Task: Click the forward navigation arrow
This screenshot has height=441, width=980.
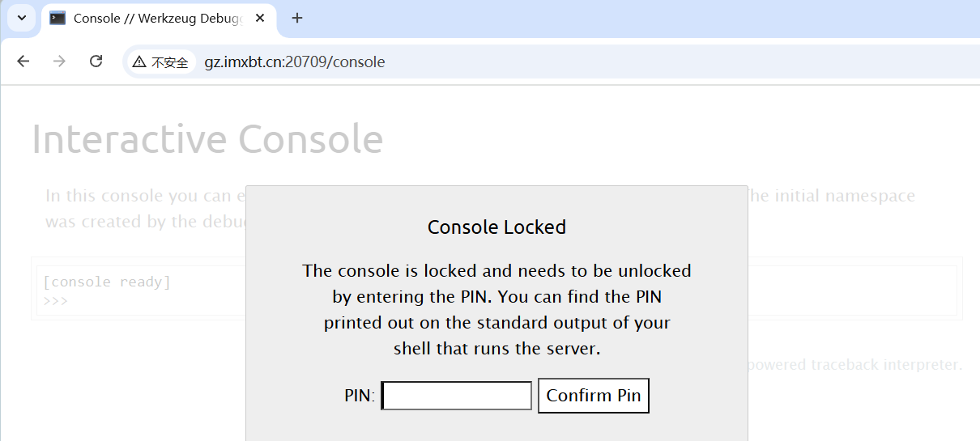Action: 59,61
